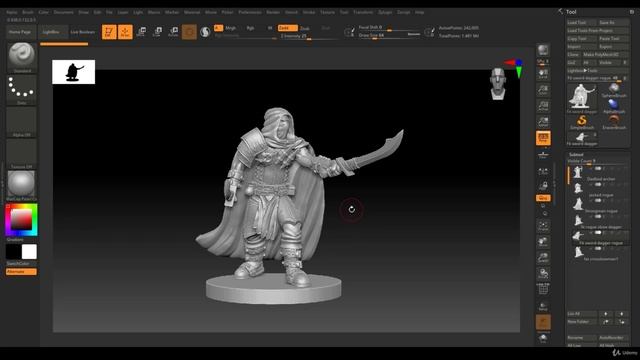Select the SphereBrush tool icon
Viewport: 640px width, 360px height.
click(x=614, y=90)
